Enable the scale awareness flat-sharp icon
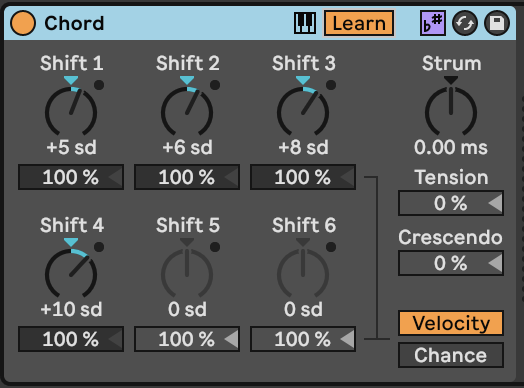The height and width of the screenshot is (388, 524). tap(433, 23)
